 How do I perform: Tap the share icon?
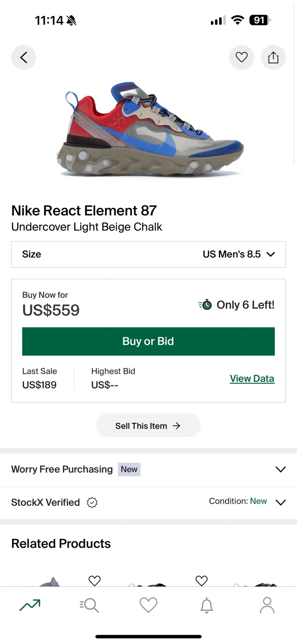(x=273, y=57)
